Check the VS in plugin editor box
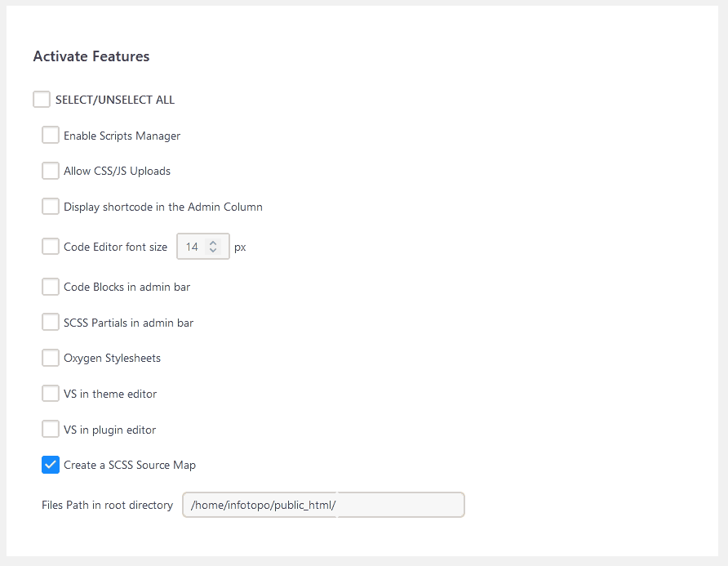 coord(51,430)
